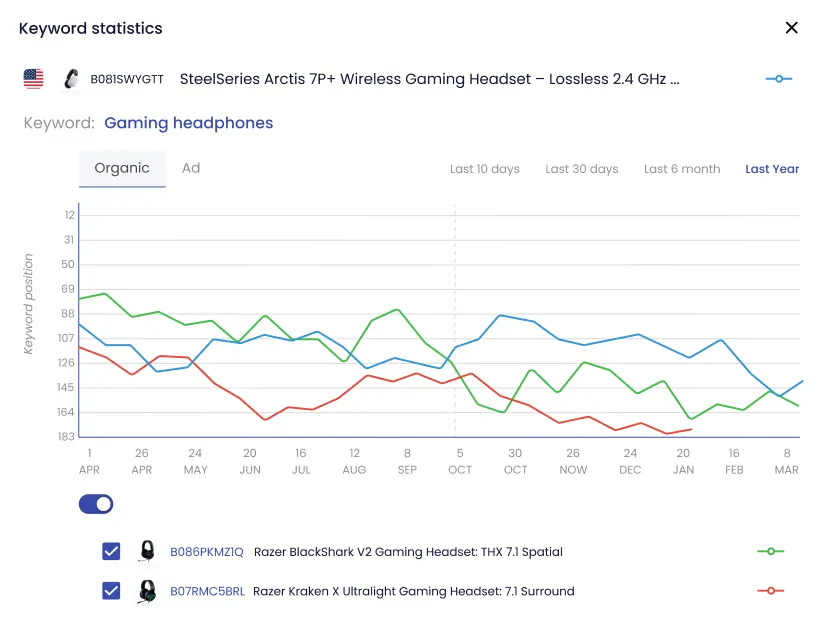The width and height of the screenshot is (819, 624).
Task: Click the headset thumbnail next to B07RMC5BRL
Action: [x=146, y=591]
